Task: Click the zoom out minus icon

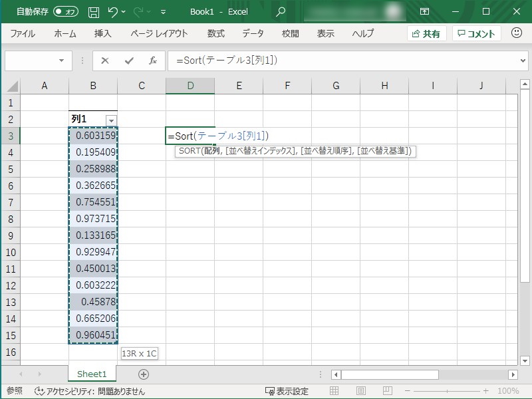Action: pyautogui.click(x=408, y=391)
